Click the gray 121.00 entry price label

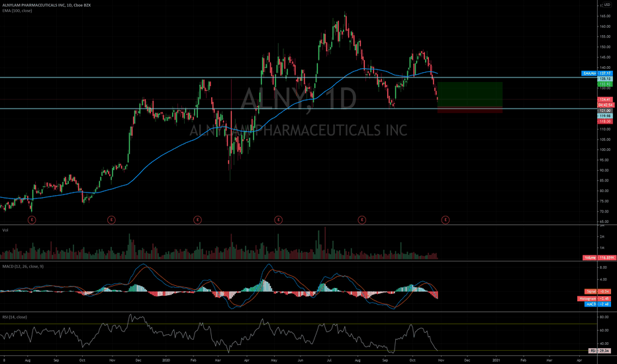(605, 111)
